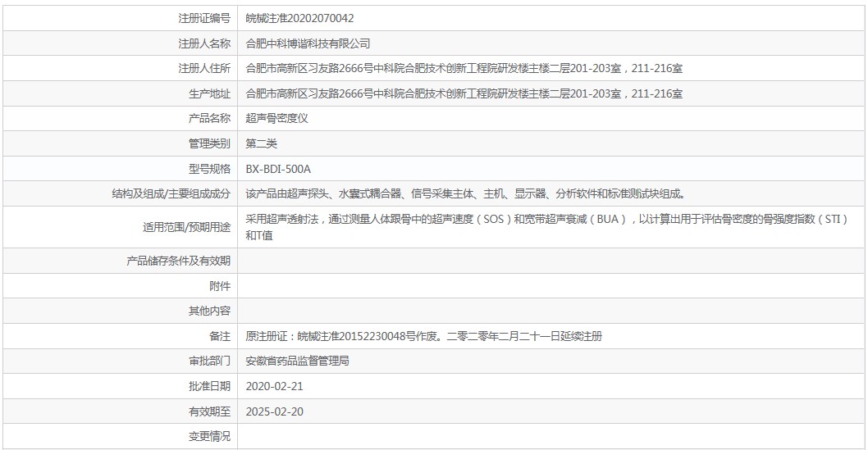Select remark text starting 原注册证：皖械注准20152230048号作废

click(424, 336)
